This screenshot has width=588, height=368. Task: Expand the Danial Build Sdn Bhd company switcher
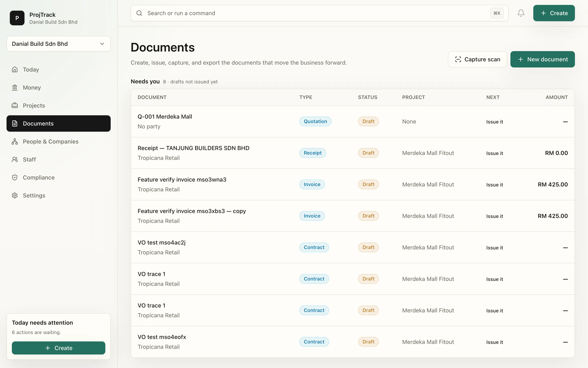coord(59,44)
